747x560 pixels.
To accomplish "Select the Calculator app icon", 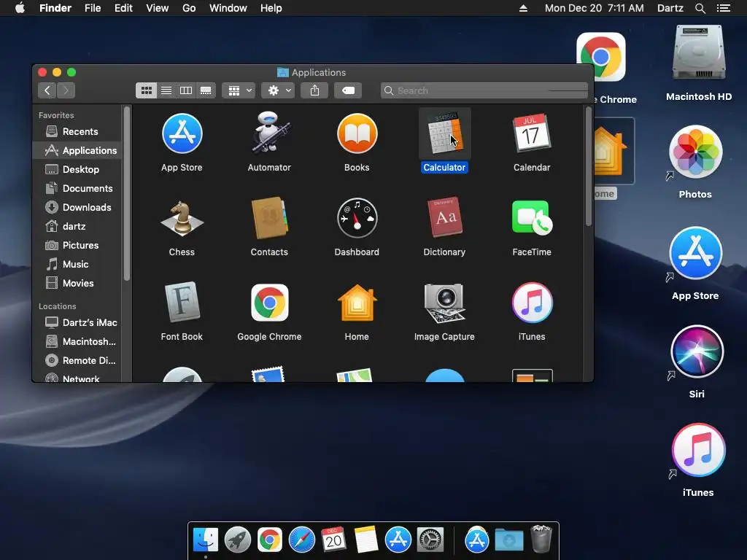I will (444, 134).
